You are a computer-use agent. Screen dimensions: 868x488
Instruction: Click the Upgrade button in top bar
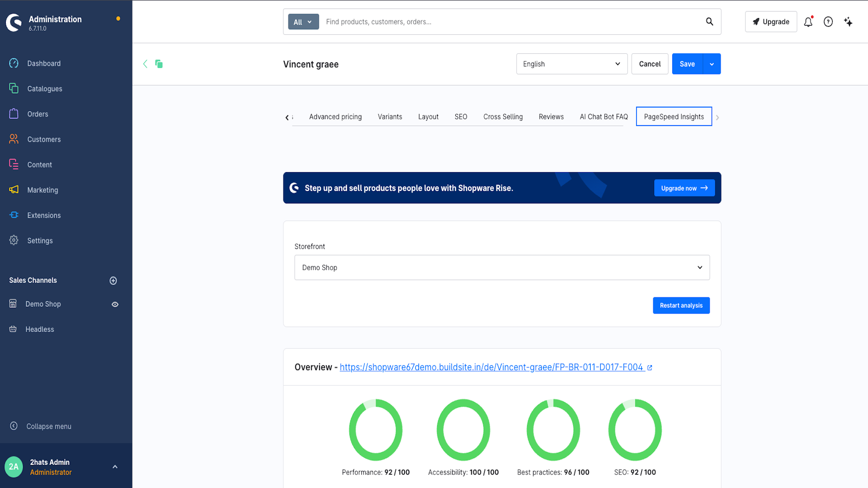[x=771, y=22]
